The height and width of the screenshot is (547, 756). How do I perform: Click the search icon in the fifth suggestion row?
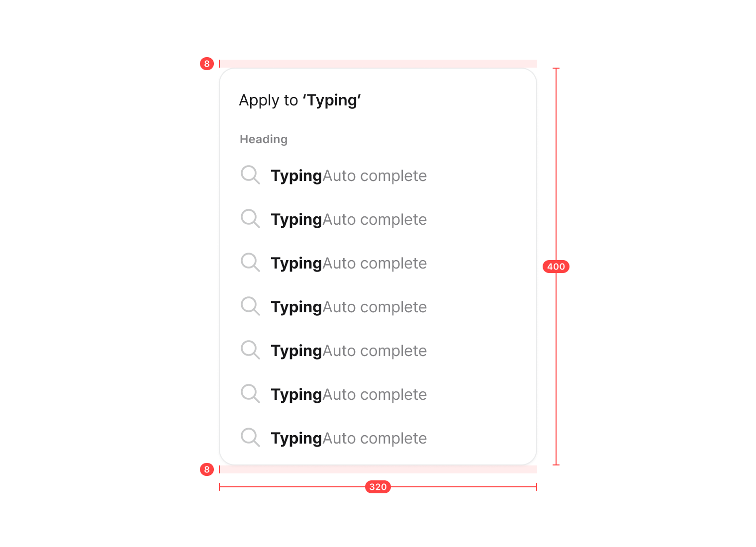pyautogui.click(x=250, y=350)
